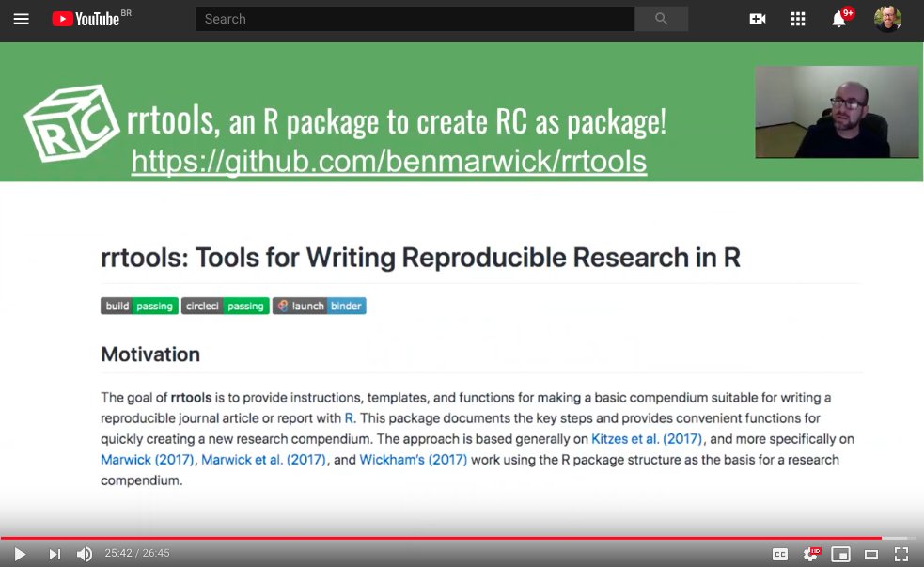Screen dimensions: 924x567
Task: Open the notifications bell
Action: point(839,19)
